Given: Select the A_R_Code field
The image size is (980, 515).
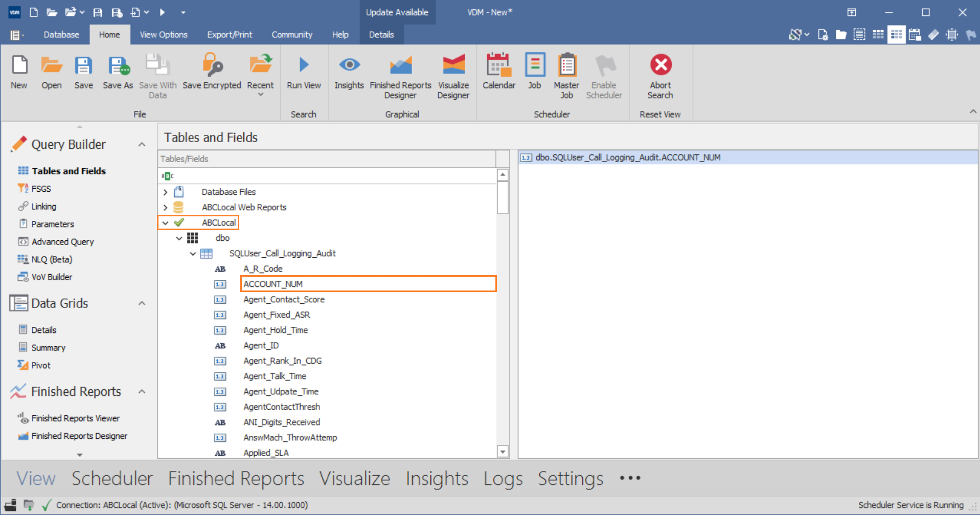Looking at the screenshot, I should click(263, 268).
